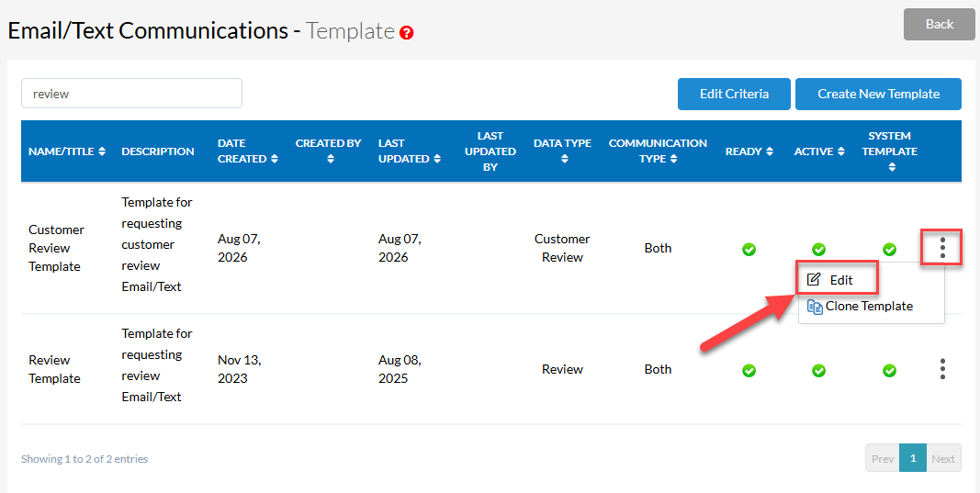The image size is (980, 493).
Task: Click 'Customer Review' data type cell
Action: click(562, 248)
